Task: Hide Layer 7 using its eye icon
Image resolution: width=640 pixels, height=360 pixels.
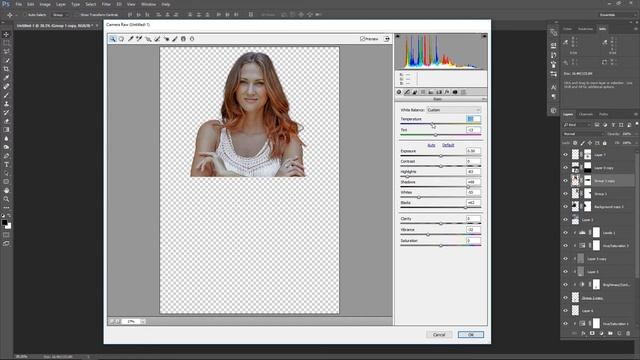Action: pos(565,155)
